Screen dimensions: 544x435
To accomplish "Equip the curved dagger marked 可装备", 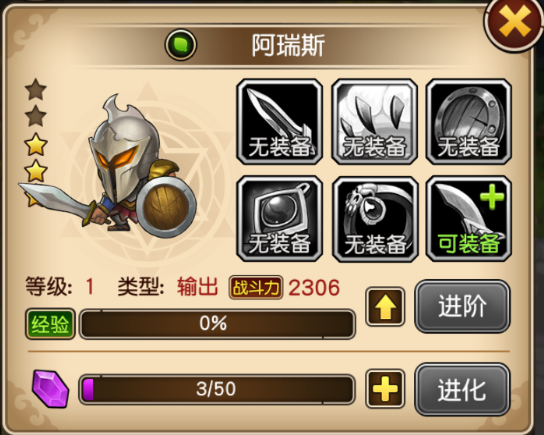I will point(469,219).
